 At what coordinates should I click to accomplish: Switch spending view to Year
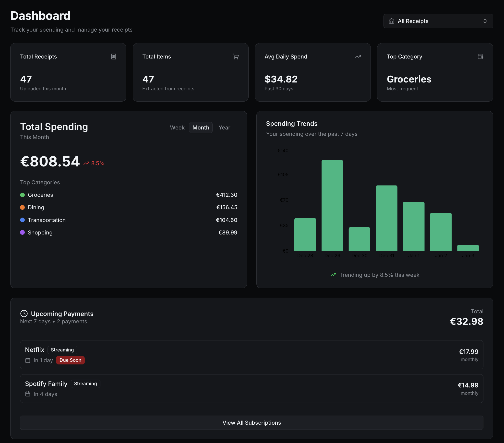pos(224,127)
